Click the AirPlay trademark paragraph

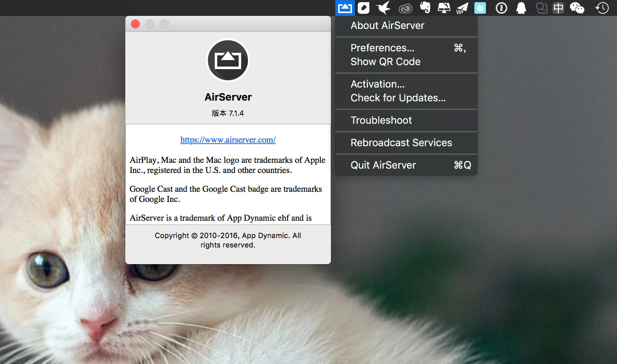pyautogui.click(x=227, y=165)
